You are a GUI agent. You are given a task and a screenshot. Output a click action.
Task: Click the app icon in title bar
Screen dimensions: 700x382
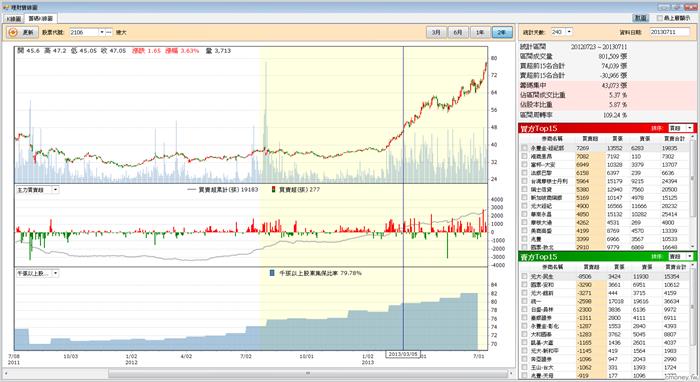5,7
